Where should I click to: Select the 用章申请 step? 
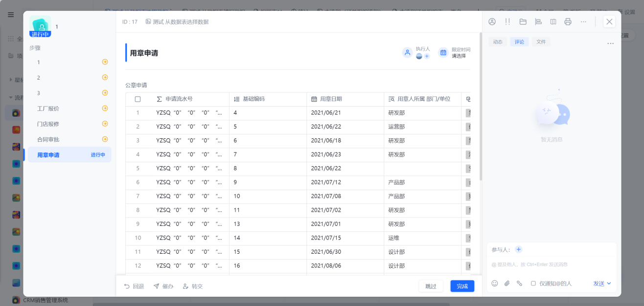click(69, 155)
